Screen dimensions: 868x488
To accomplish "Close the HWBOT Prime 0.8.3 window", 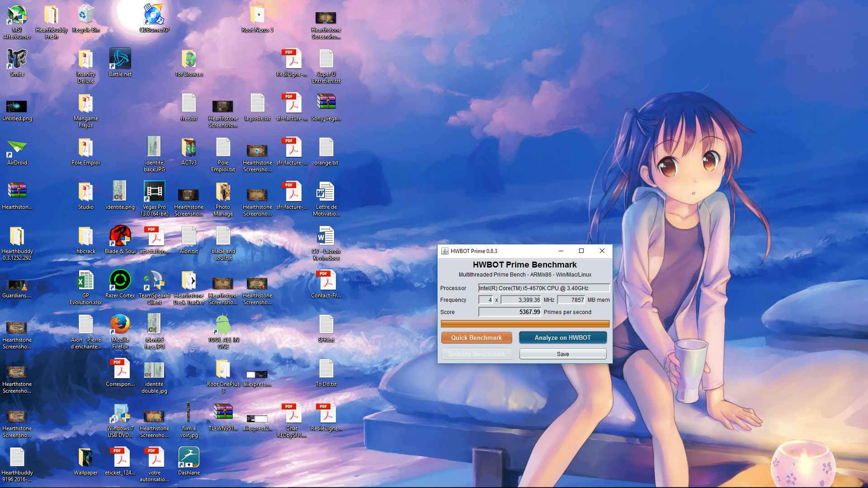I will (602, 251).
